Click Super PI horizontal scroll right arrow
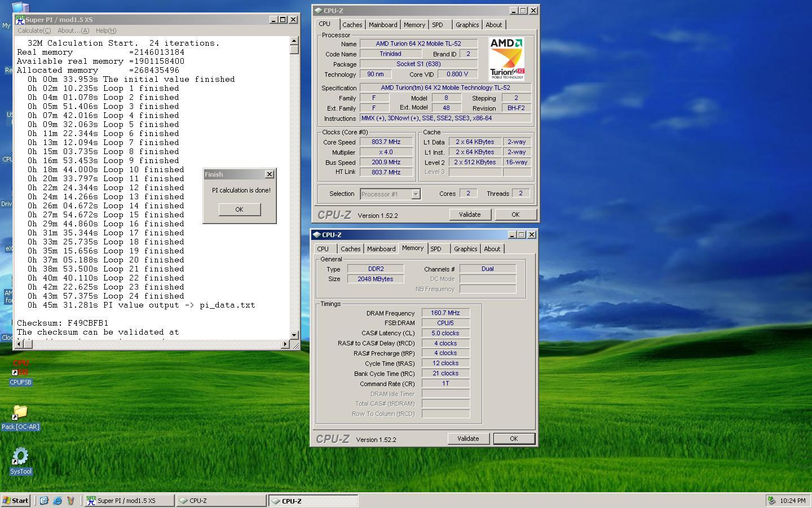The width and height of the screenshot is (812, 508). [x=285, y=344]
